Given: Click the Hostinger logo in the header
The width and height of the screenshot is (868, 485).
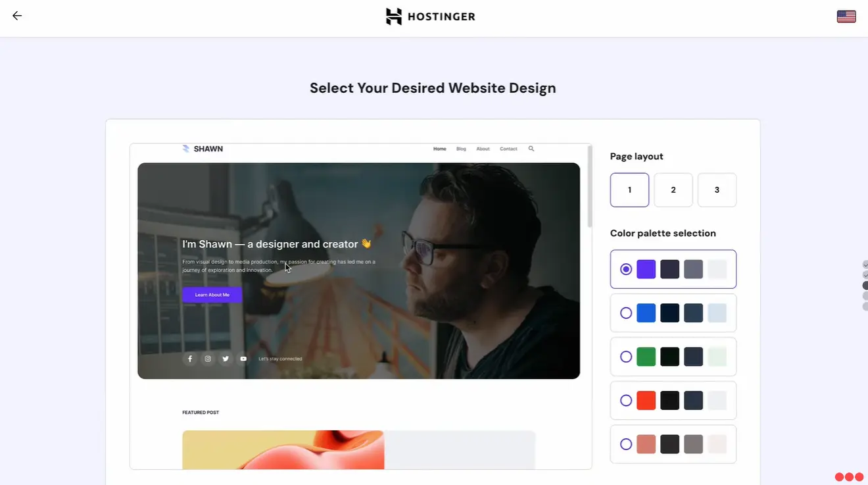Looking at the screenshot, I should click(431, 16).
